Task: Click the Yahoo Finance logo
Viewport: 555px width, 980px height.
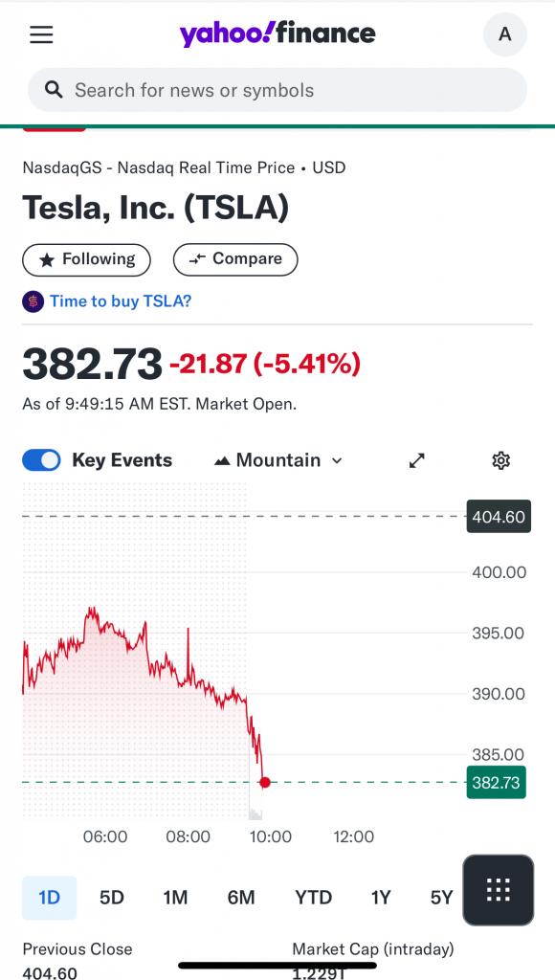Action: pyautogui.click(x=277, y=33)
